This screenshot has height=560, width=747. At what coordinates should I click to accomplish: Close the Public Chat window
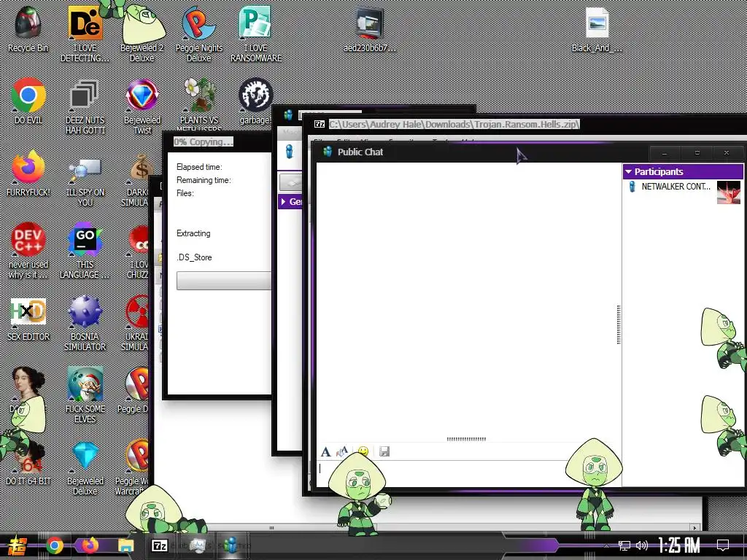[727, 153]
